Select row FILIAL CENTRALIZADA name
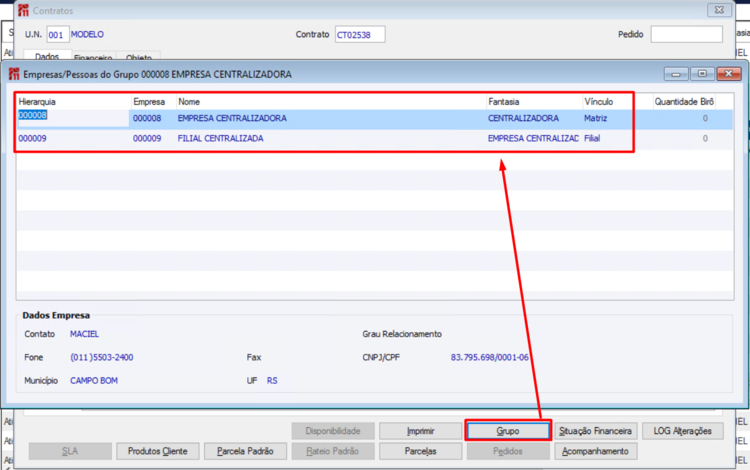 click(x=221, y=138)
